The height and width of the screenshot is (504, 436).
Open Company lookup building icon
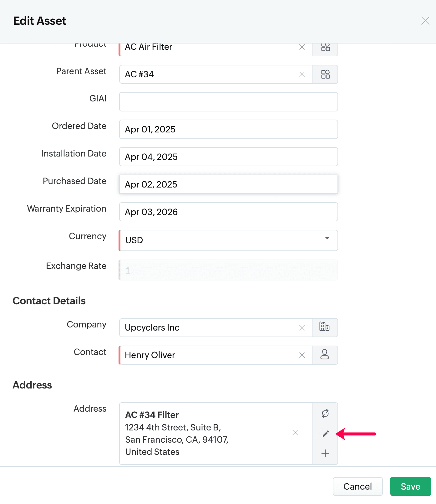click(x=325, y=327)
